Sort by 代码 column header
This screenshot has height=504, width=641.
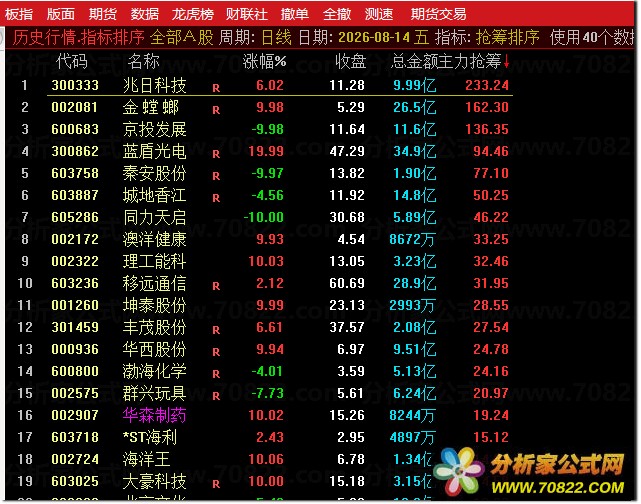point(72,61)
